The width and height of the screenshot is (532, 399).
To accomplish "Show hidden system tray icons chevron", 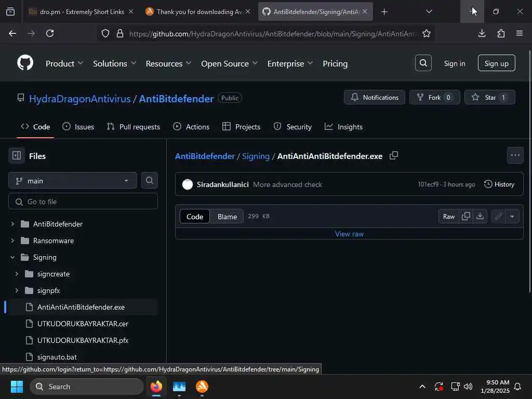I will pyautogui.click(x=422, y=387).
